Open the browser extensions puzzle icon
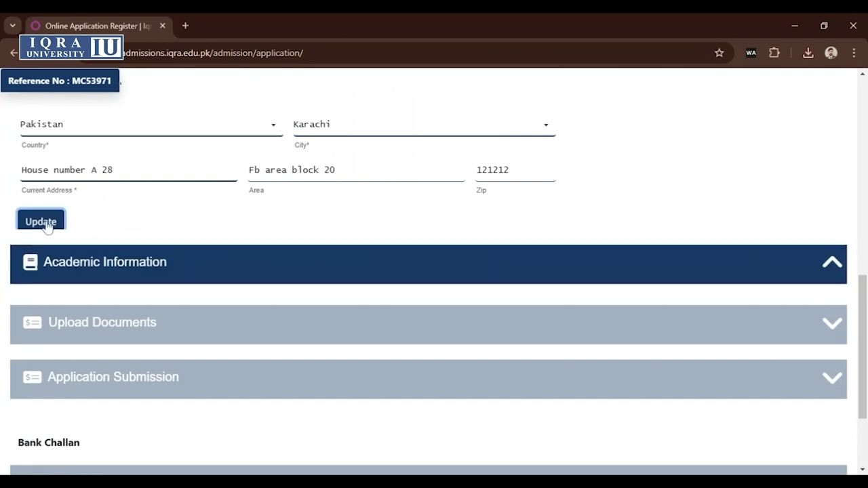Image resolution: width=868 pixels, height=488 pixels. [774, 53]
